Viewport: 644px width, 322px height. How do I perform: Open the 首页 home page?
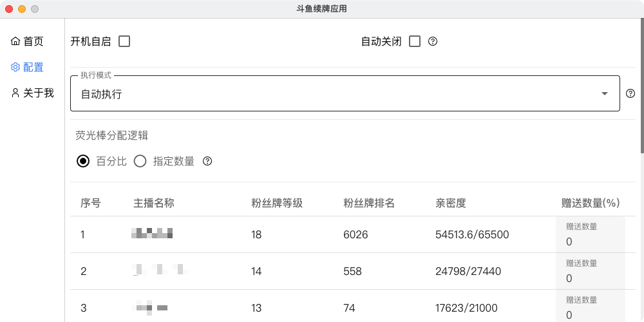(27, 41)
